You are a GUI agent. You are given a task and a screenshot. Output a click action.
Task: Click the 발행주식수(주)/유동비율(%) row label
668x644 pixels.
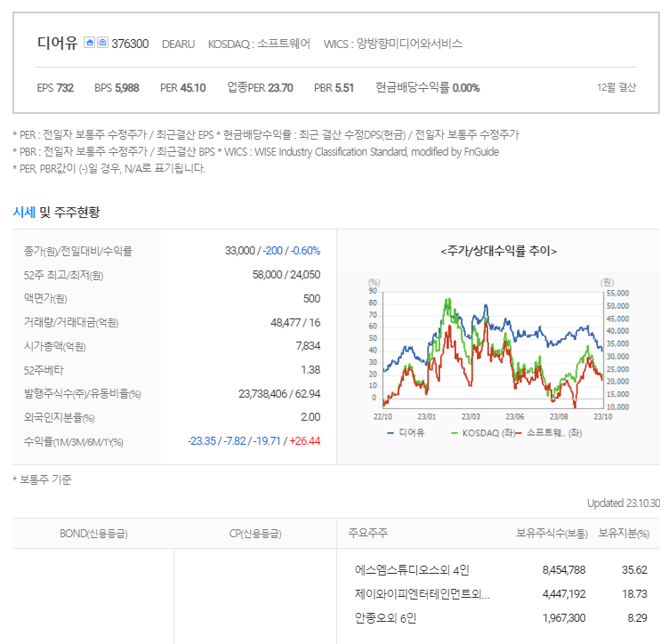pos(82,394)
